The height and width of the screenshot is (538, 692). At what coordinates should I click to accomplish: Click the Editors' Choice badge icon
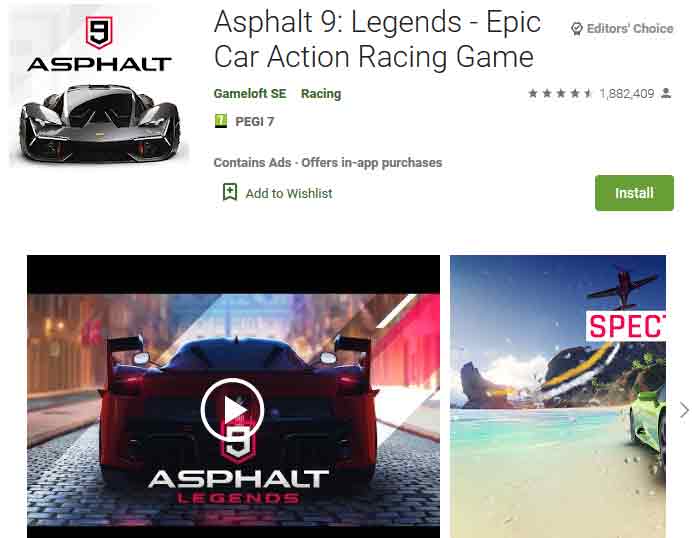pyautogui.click(x=576, y=29)
